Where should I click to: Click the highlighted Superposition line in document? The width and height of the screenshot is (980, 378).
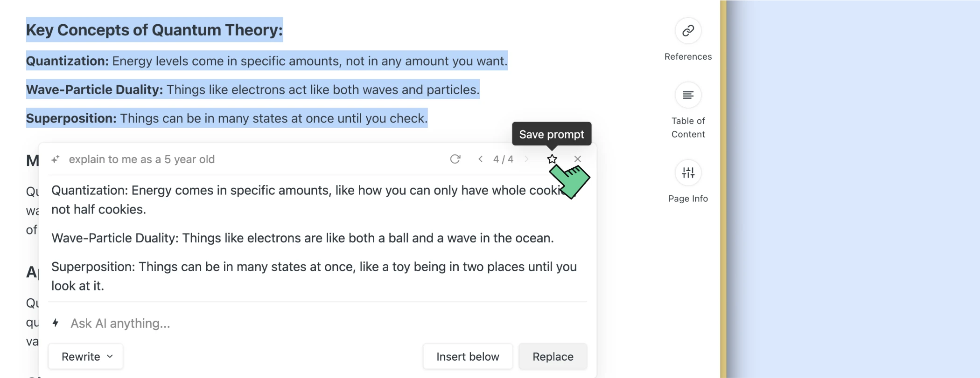(x=227, y=118)
